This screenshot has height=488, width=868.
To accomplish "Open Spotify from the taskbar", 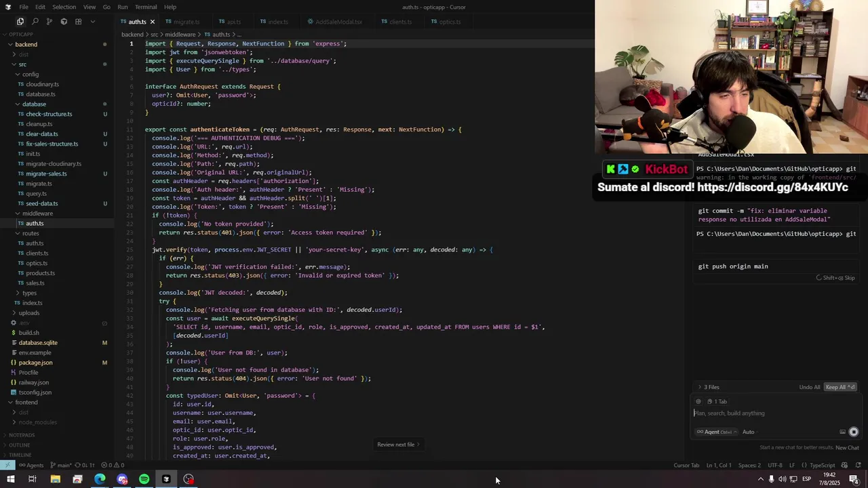I will coord(144,479).
